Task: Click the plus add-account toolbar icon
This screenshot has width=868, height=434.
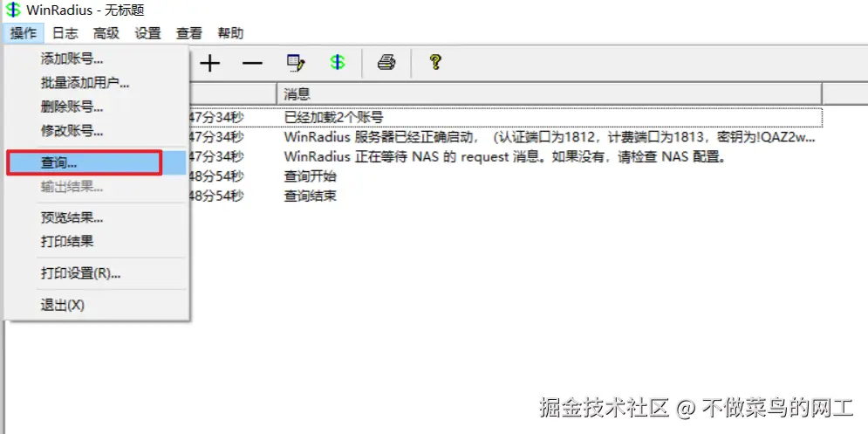Action: [x=210, y=63]
